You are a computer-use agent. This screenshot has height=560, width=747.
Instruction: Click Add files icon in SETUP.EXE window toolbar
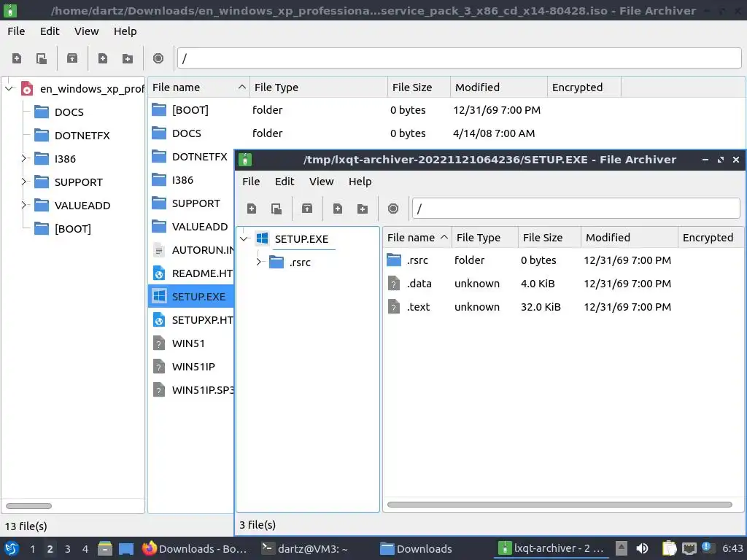coord(337,209)
